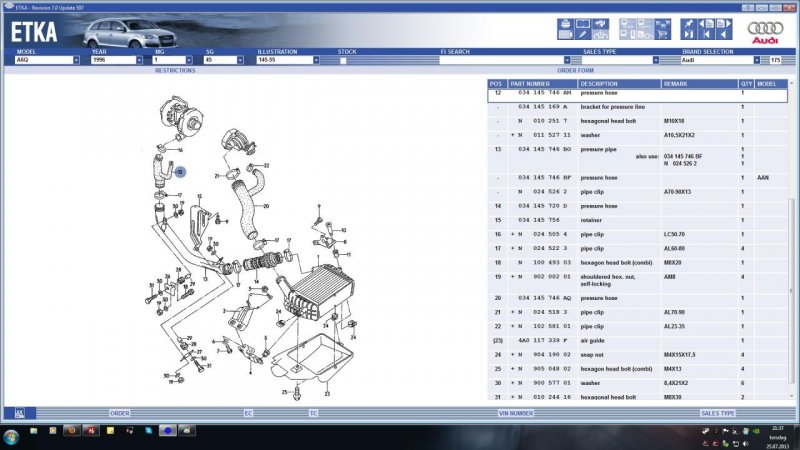
Task: Select highlighted callout 12 in the diagram
Action: pos(180,172)
